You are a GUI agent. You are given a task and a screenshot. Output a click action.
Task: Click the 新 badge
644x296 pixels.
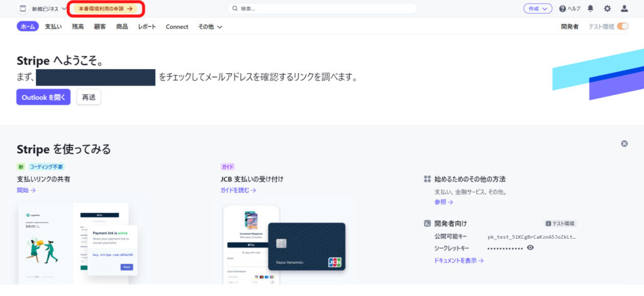(21, 167)
